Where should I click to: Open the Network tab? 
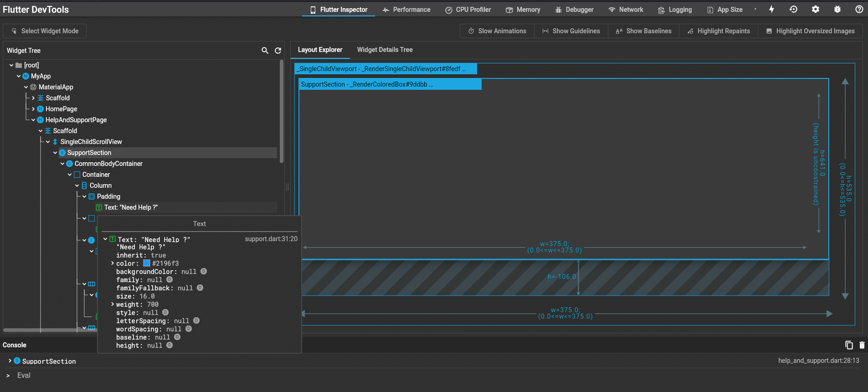click(626, 10)
